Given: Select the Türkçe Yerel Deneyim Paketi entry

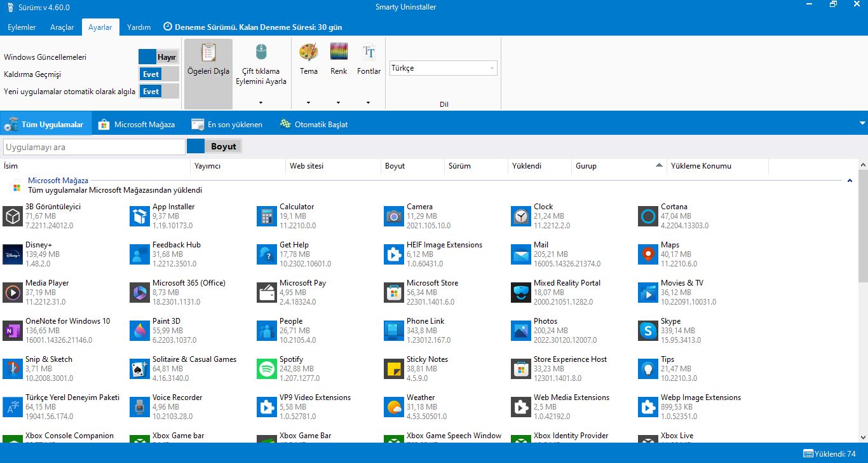Looking at the screenshot, I should pos(64,407).
